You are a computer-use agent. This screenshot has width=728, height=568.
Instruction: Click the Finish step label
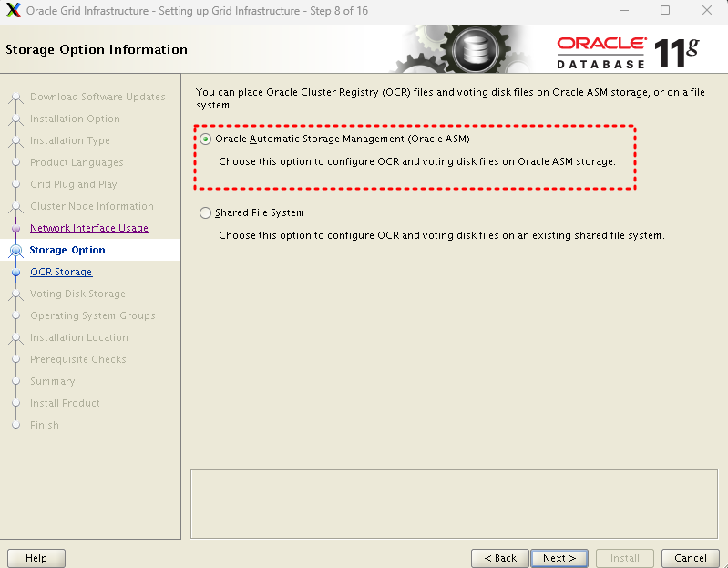point(44,425)
